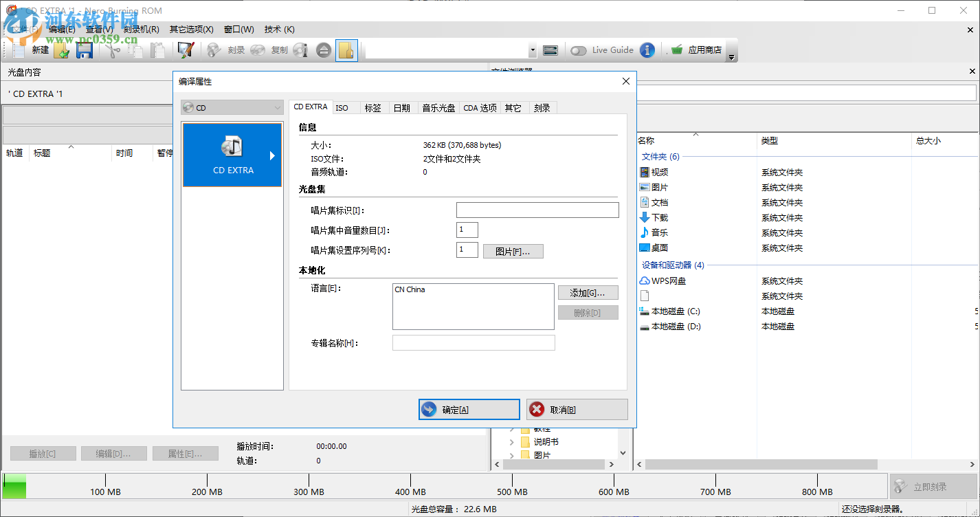
Task: Click the highlighted file browser folder icon
Action: coord(346,49)
